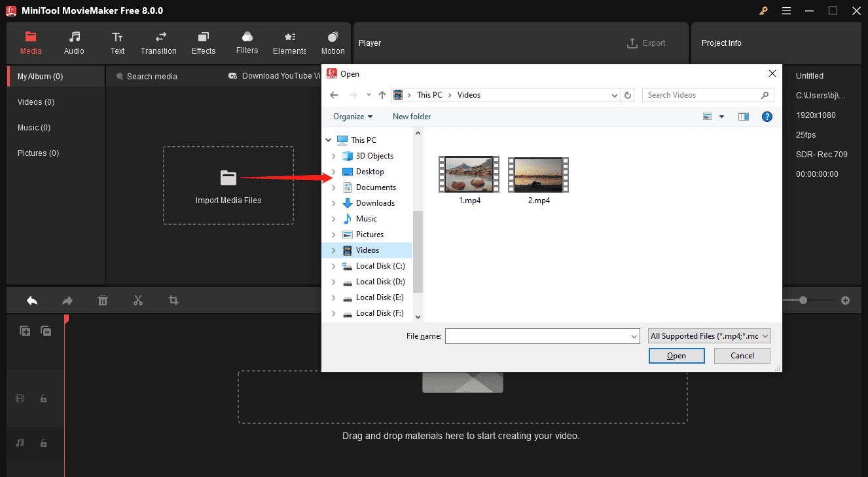Viewport: 868px width, 477px height.
Task: Switch to the Media tab
Action: click(x=31, y=43)
